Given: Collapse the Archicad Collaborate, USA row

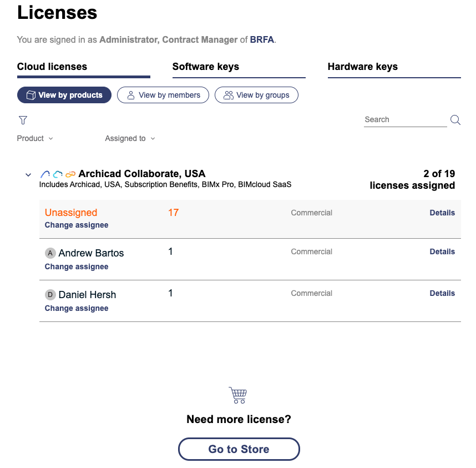Looking at the screenshot, I should click(x=28, y=175).
